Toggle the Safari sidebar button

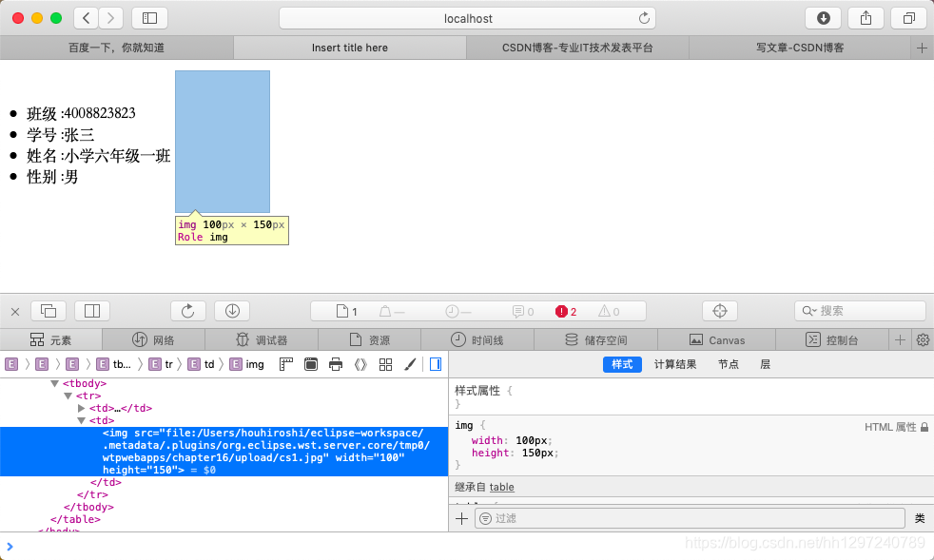click(x=149, y=18)
